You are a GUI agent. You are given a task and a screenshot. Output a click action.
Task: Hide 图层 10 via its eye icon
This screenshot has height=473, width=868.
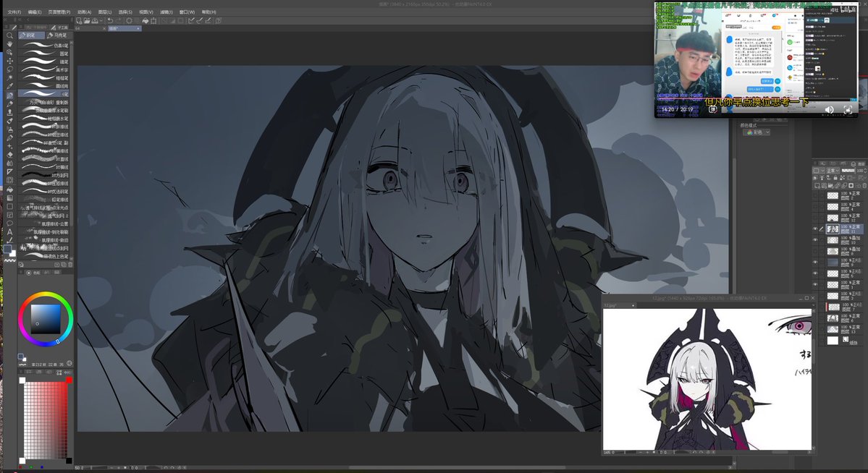pyautogui.click(x=815, y=239)
